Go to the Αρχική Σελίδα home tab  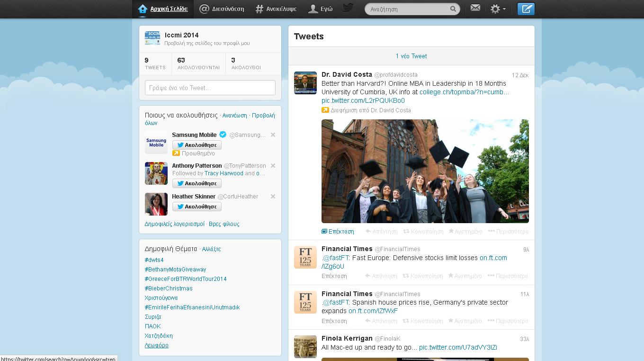click(163, 9)
